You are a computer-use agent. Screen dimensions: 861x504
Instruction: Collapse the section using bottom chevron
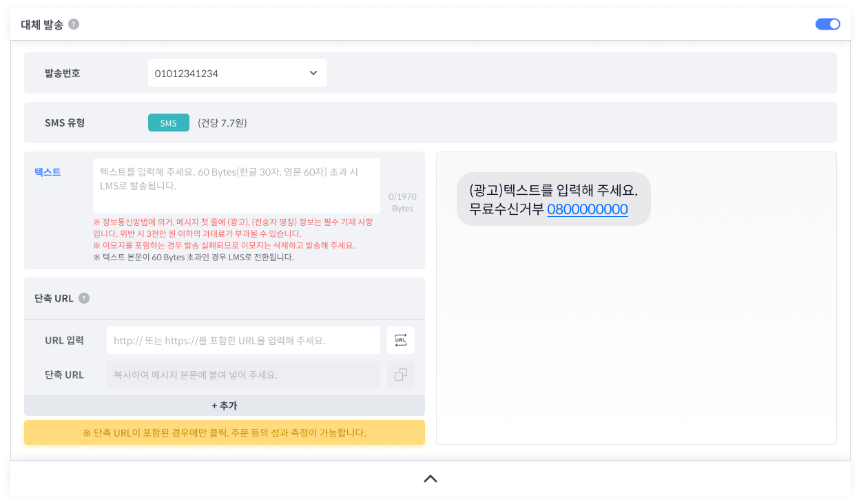430,479
